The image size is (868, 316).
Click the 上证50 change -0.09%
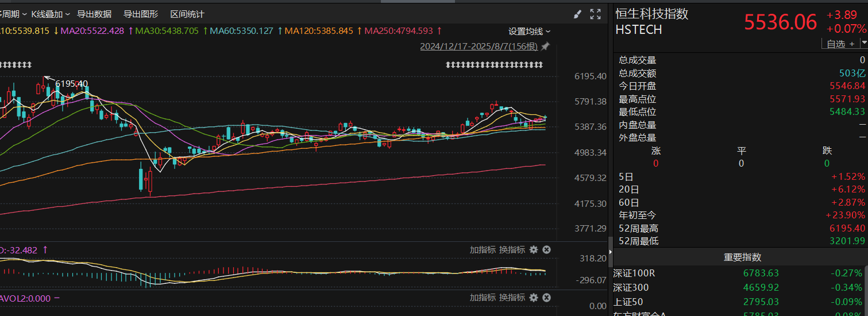(x=846, y=302)
